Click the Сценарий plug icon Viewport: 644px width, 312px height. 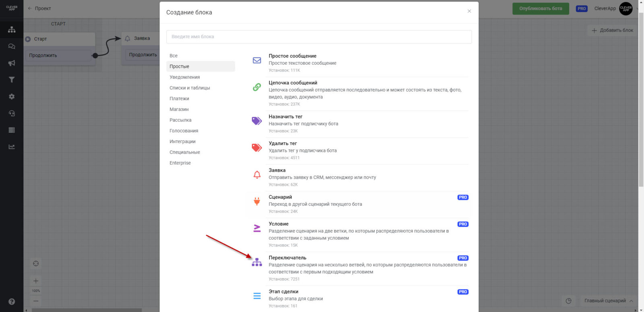tap(257, 201)
